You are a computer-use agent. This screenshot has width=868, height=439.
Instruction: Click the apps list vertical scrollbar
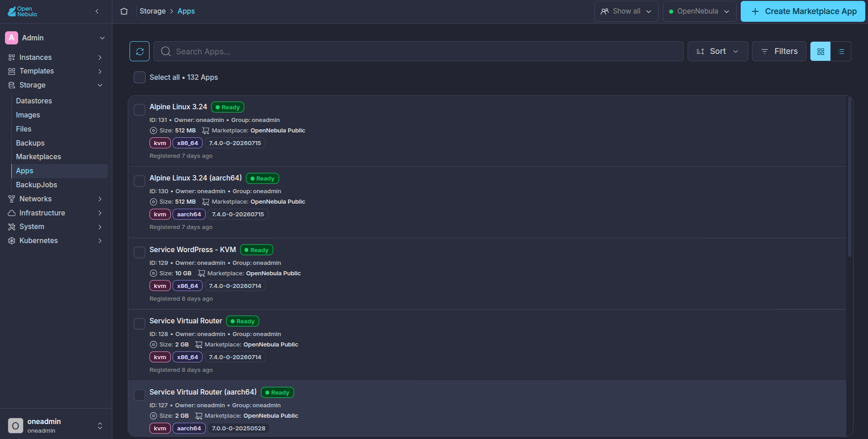(849, 177)
